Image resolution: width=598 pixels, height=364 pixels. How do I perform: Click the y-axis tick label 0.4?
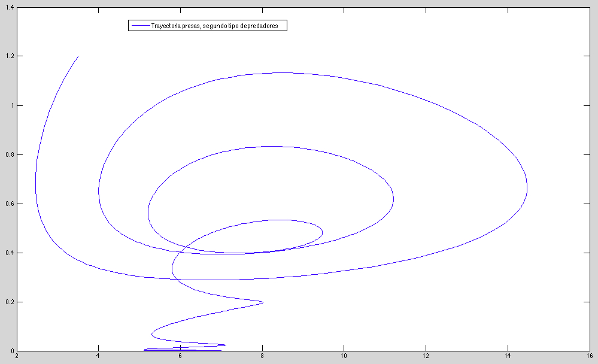click(8, 253)
